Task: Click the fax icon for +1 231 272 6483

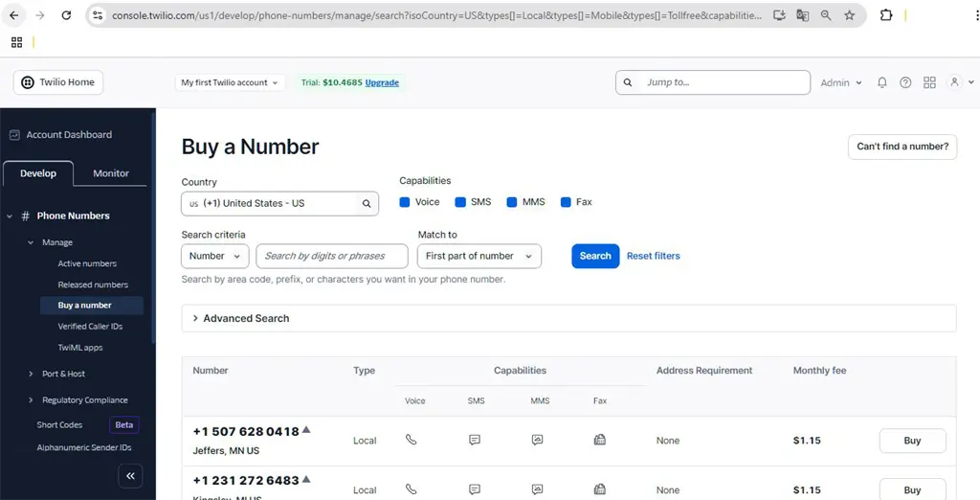Action: tap(599, 489)
